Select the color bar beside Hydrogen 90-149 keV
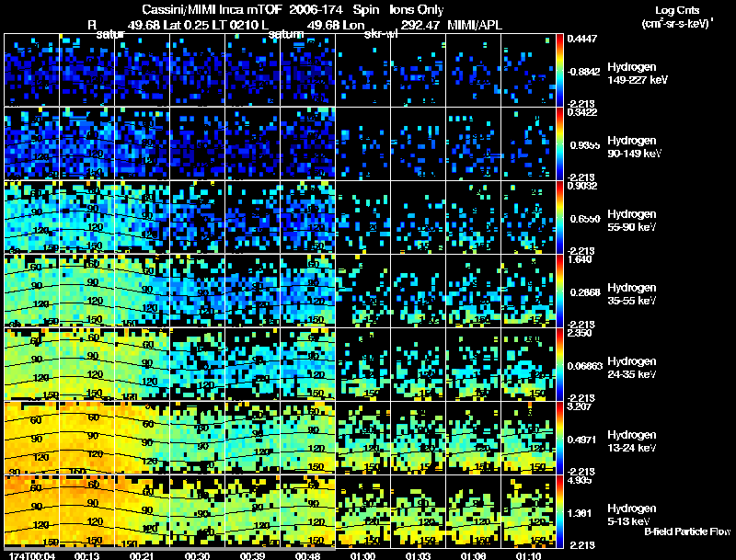 (559, 143)
